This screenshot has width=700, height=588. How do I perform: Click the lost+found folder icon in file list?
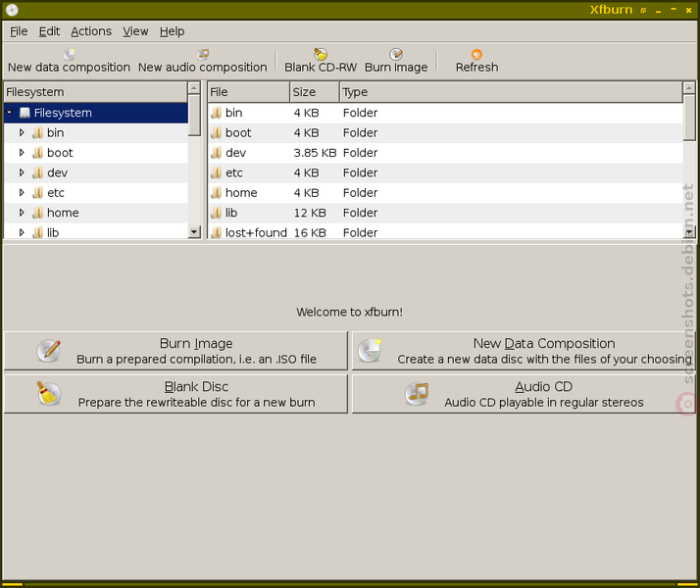click(x=216, y=232)
